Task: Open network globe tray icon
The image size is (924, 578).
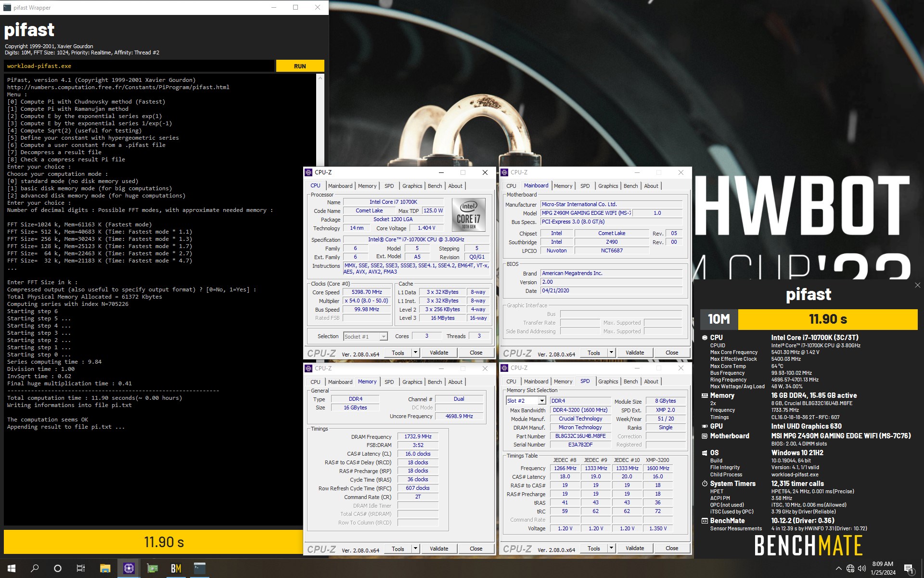Action: pos(850,568)
